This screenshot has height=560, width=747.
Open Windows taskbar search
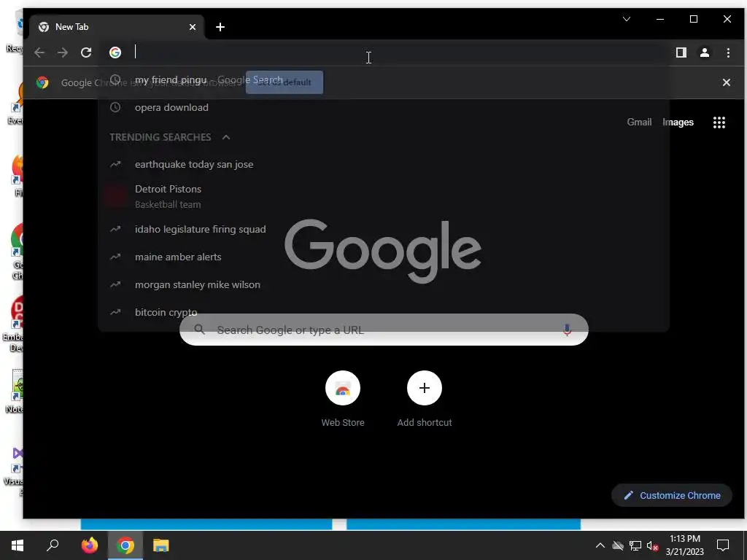[53, 545]
